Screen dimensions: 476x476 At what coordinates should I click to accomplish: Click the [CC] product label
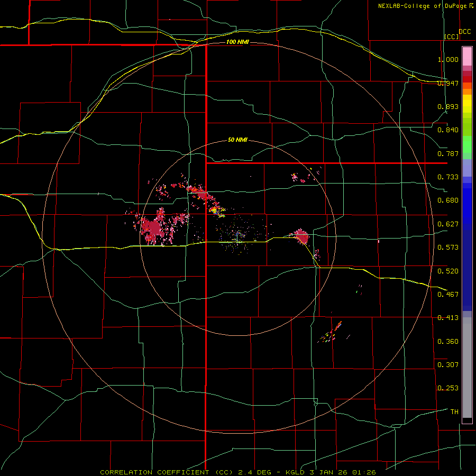(452, 36)
